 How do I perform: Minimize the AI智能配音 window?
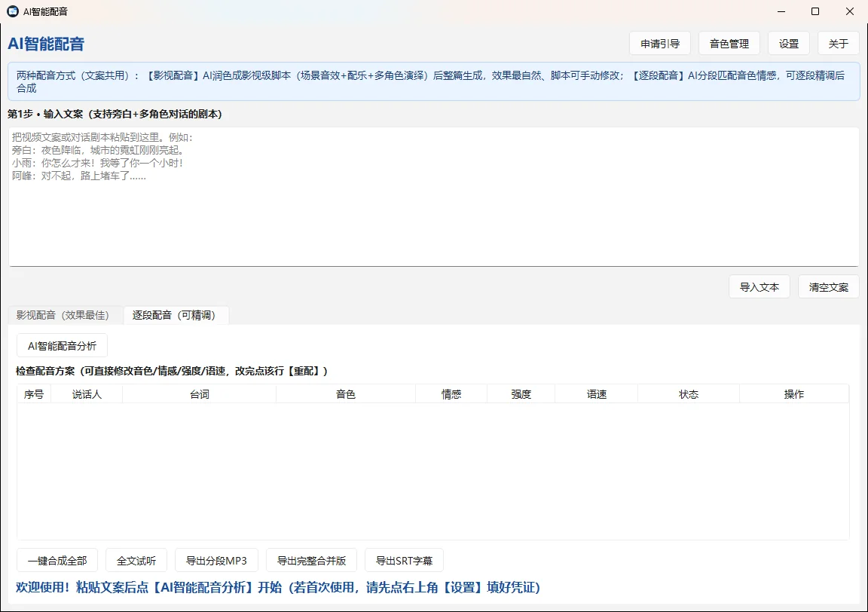(x=781, y=11)
